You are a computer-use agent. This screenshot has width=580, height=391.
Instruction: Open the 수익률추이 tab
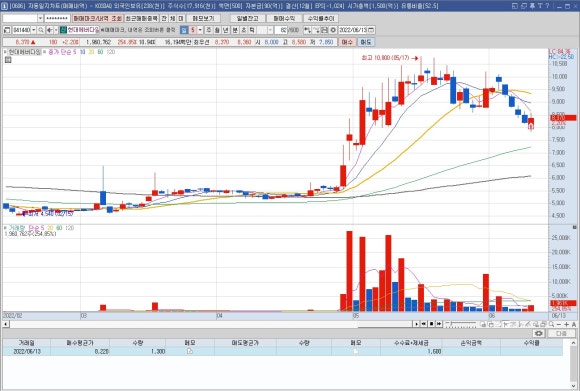(321, 18)
